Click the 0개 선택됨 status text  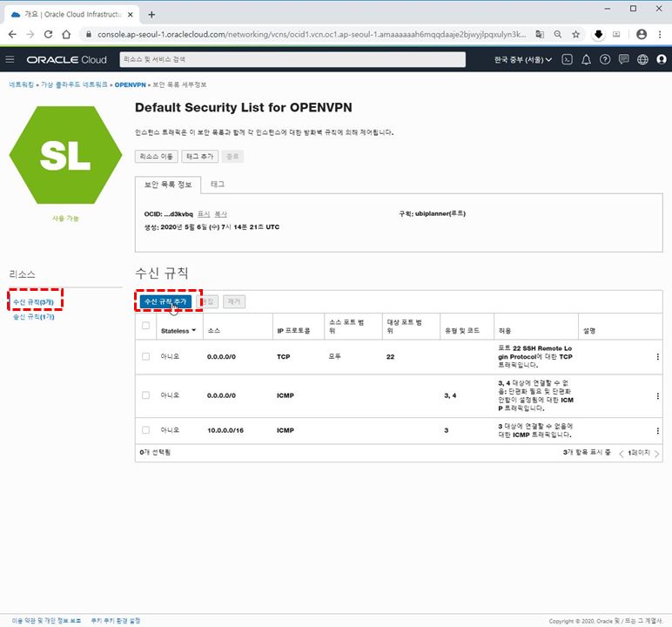(155, 453)
